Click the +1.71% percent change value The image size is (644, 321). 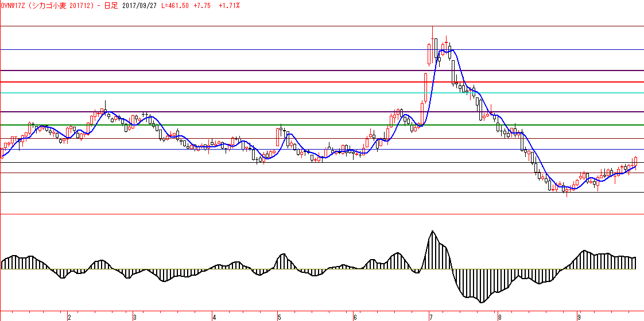(229, 6)
